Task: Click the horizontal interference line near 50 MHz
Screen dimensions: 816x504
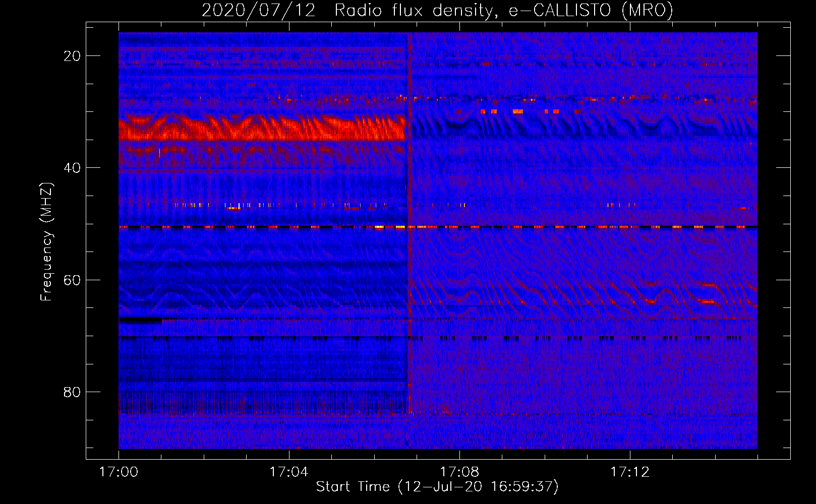Action: coord(438,227)
